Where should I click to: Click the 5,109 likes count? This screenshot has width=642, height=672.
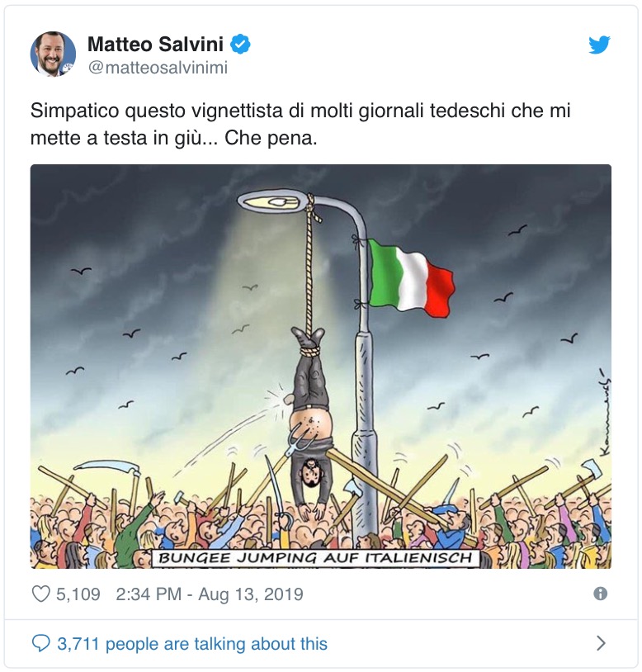pyautogui.click(x=78, y=594)
